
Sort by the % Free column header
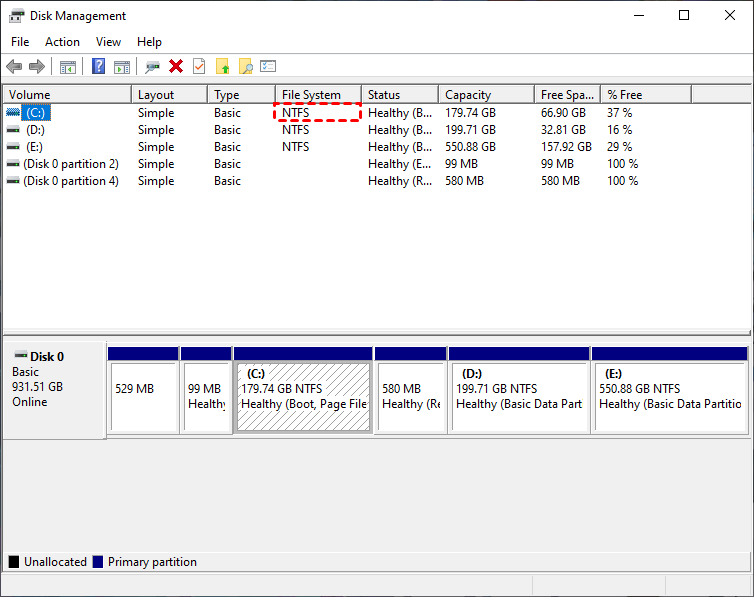click(647, 95)
